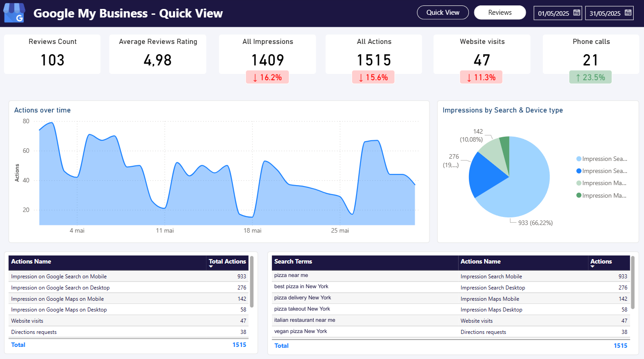Image resolution: width=644 pixels, height=359 pixels.
Task: Select search term italian restaurant near me
Action: [305, 320]
